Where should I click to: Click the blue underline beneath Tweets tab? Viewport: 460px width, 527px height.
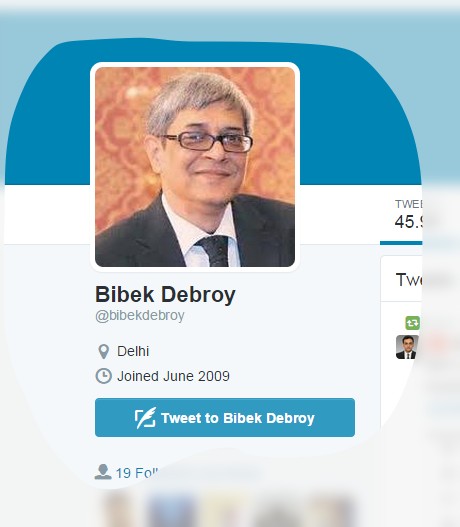[401, 243]
